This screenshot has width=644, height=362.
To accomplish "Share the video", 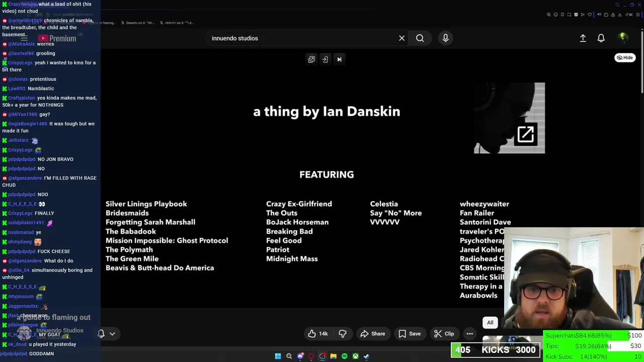I will click(373, 334).
